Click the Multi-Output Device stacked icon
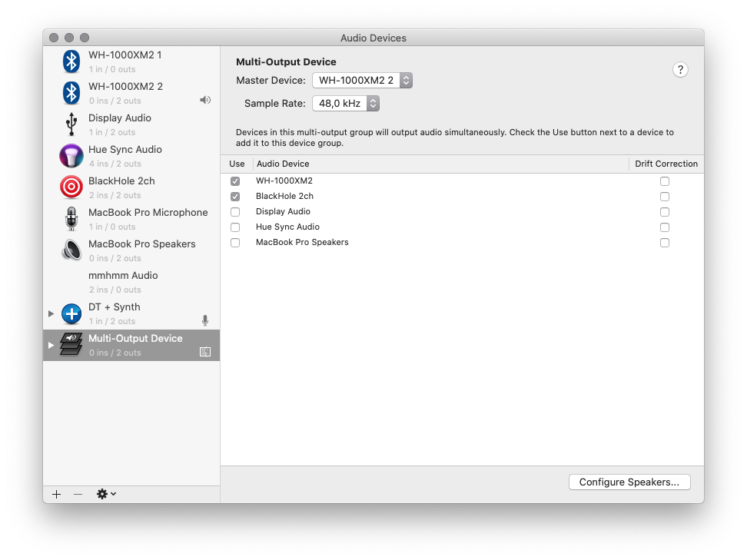This screenshot has width=747, height=560. pos(71,344)
